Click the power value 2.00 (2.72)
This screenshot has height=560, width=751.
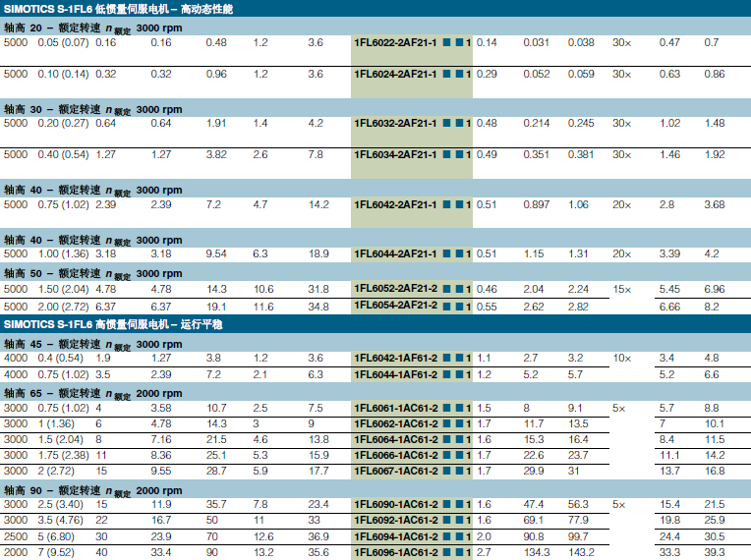(x=63, y=307)
